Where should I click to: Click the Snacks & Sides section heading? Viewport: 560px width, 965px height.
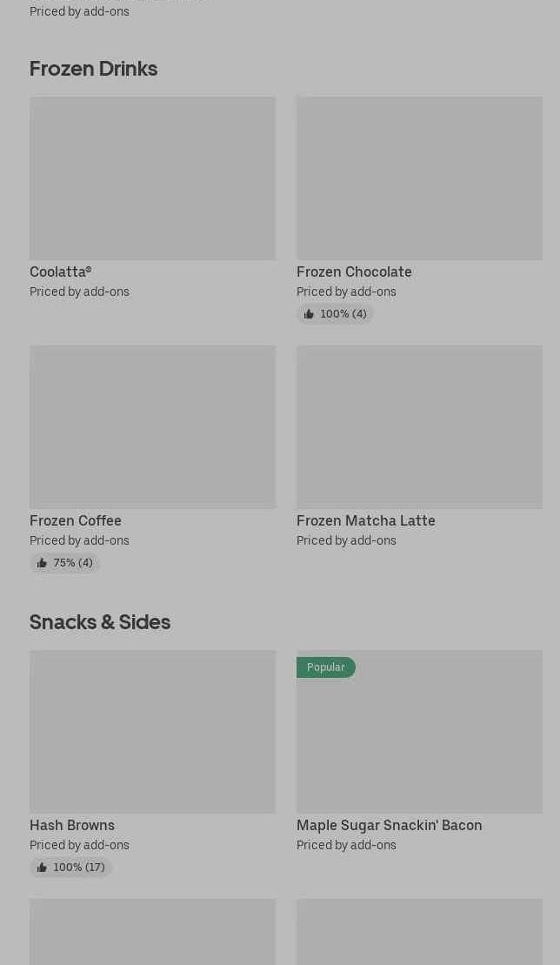tap(100, 622)
